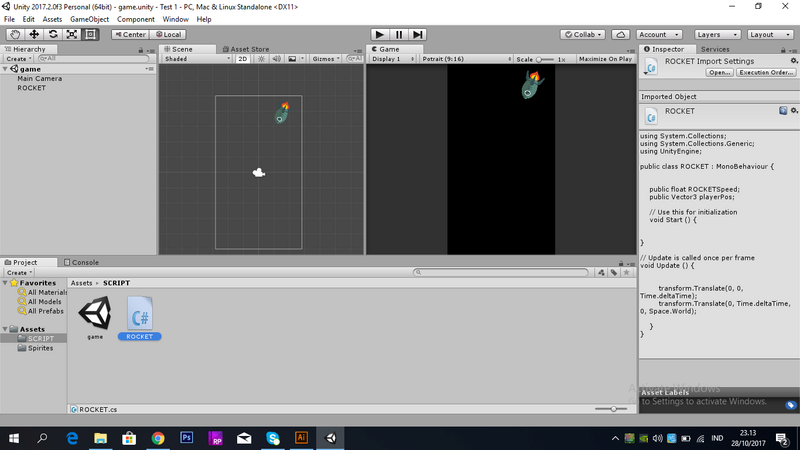Open the cloud services button
The image size is (800, 450).
(620, 34)
